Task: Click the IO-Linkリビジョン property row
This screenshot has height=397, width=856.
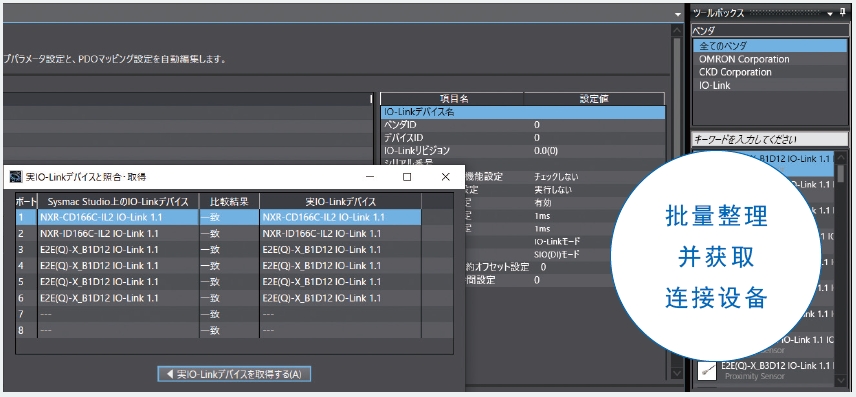Action: (523, 151)
